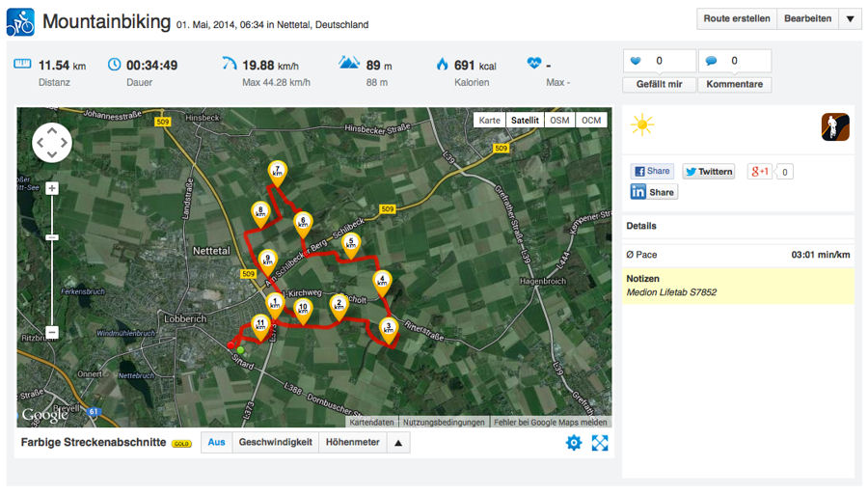Switch map to Satellit view

point(525,121)
